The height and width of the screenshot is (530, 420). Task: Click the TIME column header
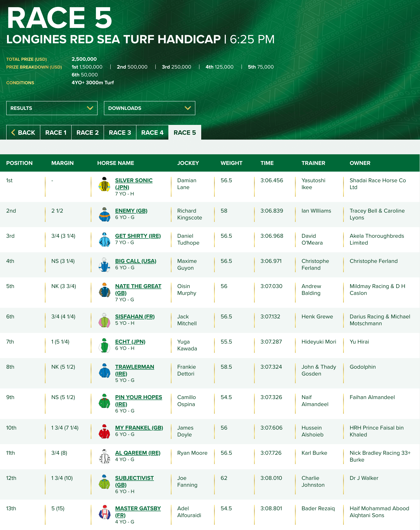267,163
